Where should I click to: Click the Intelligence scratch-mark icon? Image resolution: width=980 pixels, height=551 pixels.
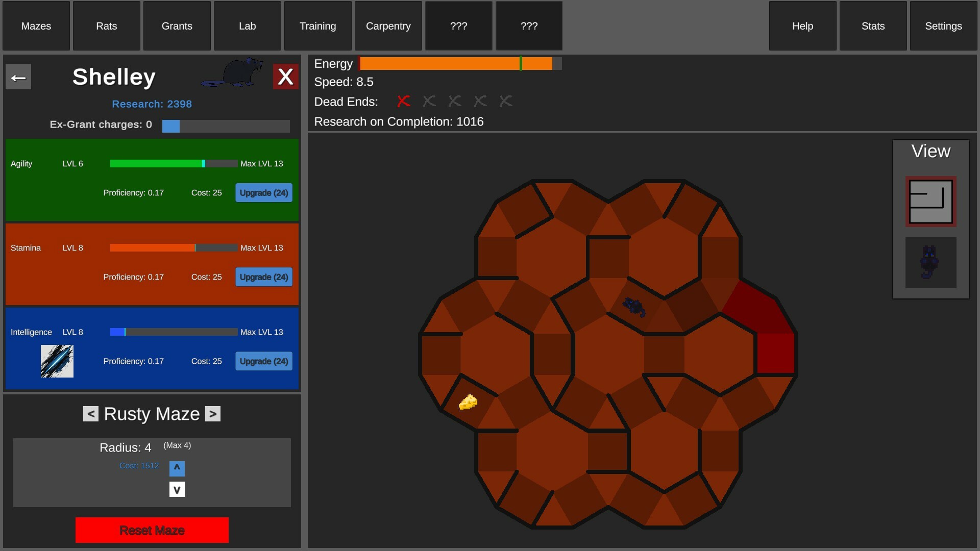point(57,361)
